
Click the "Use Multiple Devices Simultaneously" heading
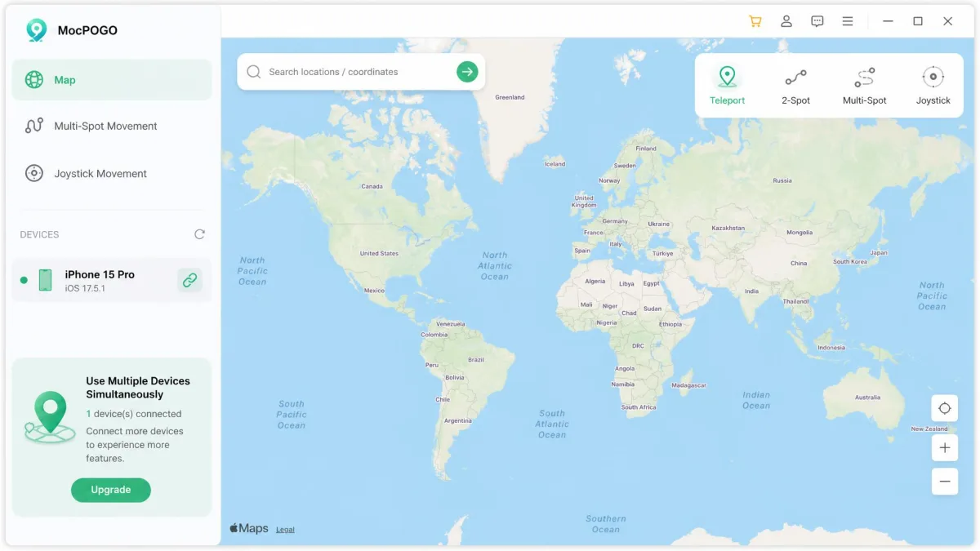tap(138, 388)
